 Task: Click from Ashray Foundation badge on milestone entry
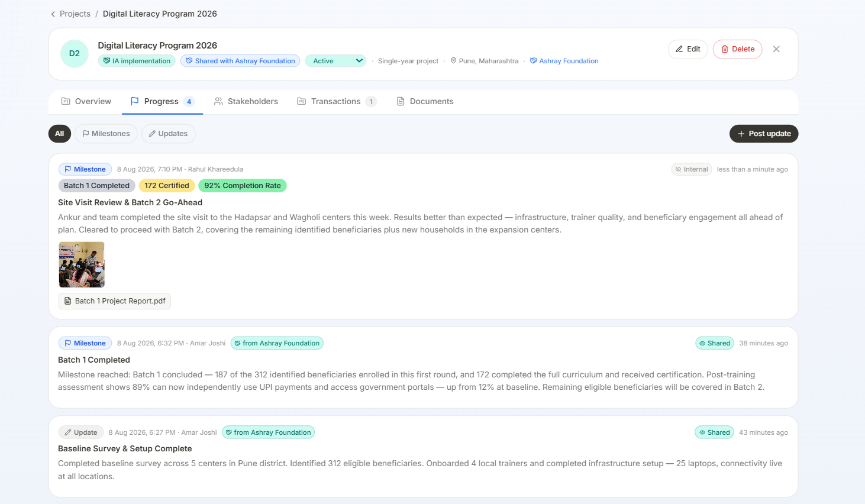click(277, 343)
